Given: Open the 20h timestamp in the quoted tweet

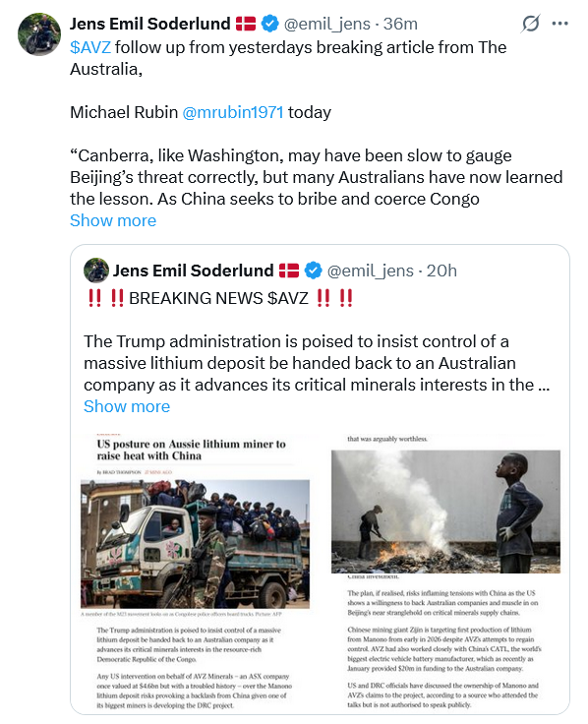Looking at the screenshot, I should [441, 271].
